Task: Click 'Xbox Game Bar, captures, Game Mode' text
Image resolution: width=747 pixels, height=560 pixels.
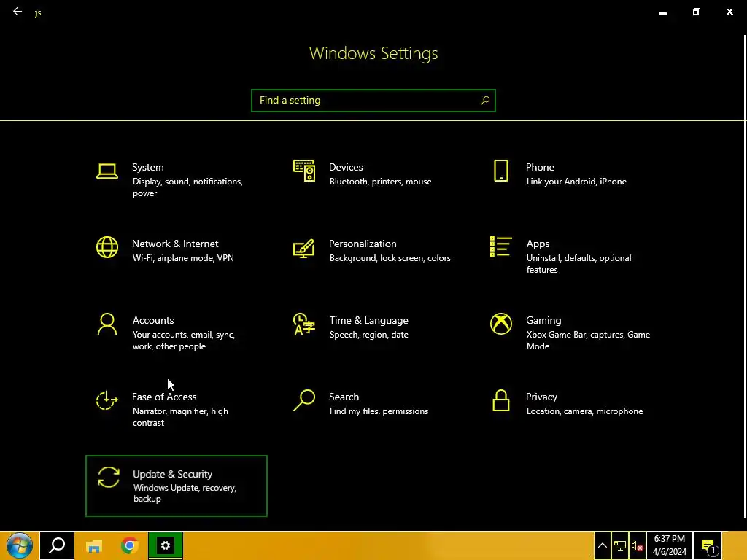Action: (x=588, y=341)
